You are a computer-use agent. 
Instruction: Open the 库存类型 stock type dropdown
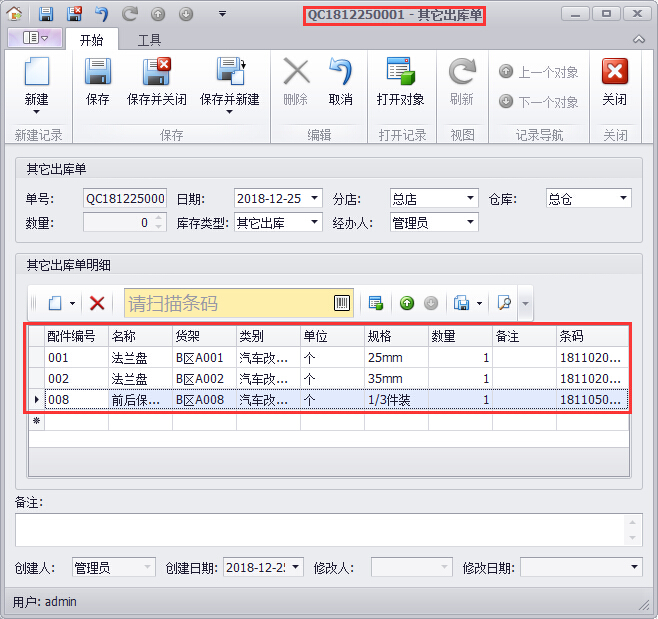click(x=315, y=222)
